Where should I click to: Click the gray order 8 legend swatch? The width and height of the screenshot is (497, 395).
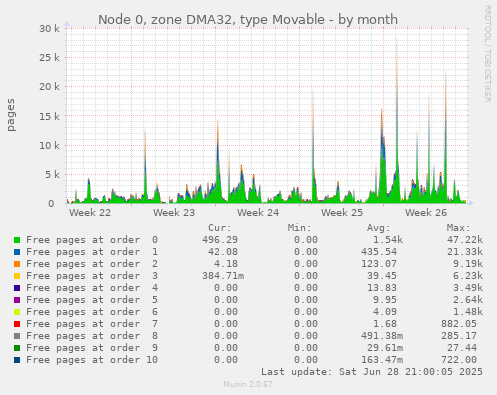pyautogui.click(x=17, y=336)
